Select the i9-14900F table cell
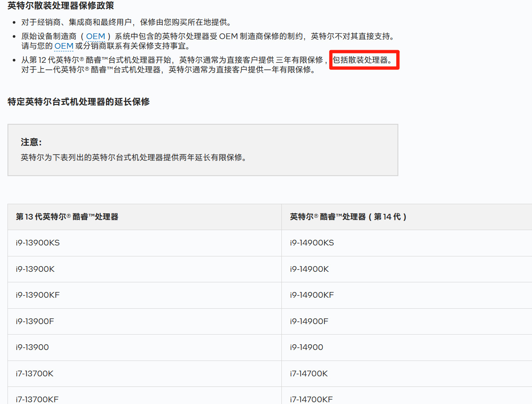Image resolution: width=532 pixels, height=404 pixels. coord(407,321)
